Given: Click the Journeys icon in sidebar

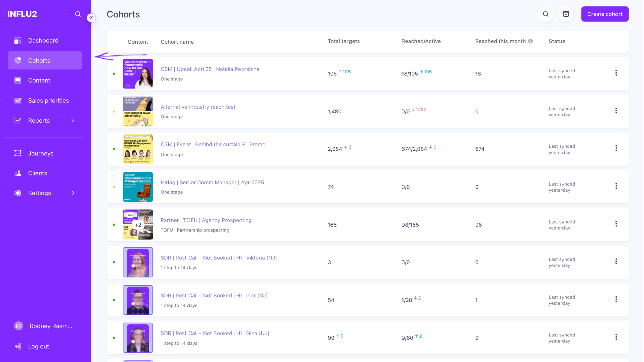Looking at the screenshot, I should click(18, 153).
